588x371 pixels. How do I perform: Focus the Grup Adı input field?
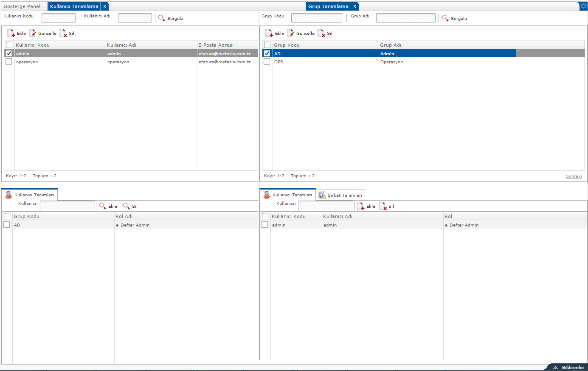pyautogui.click(x=406, y=18)
